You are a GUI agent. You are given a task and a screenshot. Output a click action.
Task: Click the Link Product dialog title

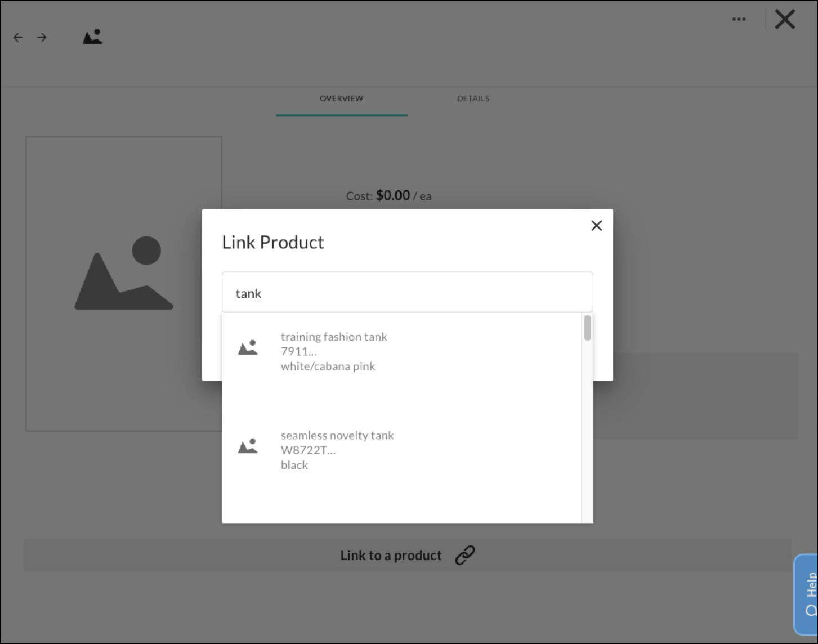click(x=273, y=242)
